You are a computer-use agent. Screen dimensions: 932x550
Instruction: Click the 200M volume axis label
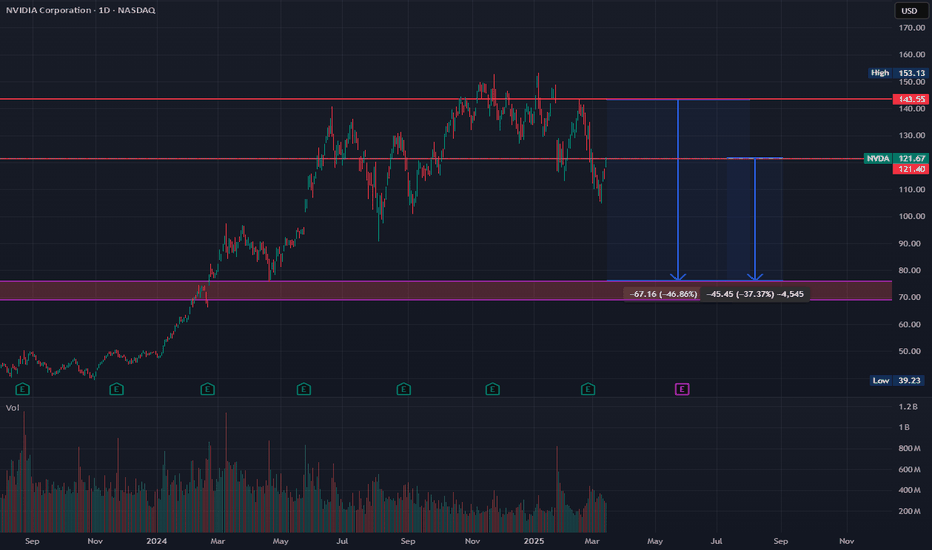pyautogui.click(x=909, y=511)
